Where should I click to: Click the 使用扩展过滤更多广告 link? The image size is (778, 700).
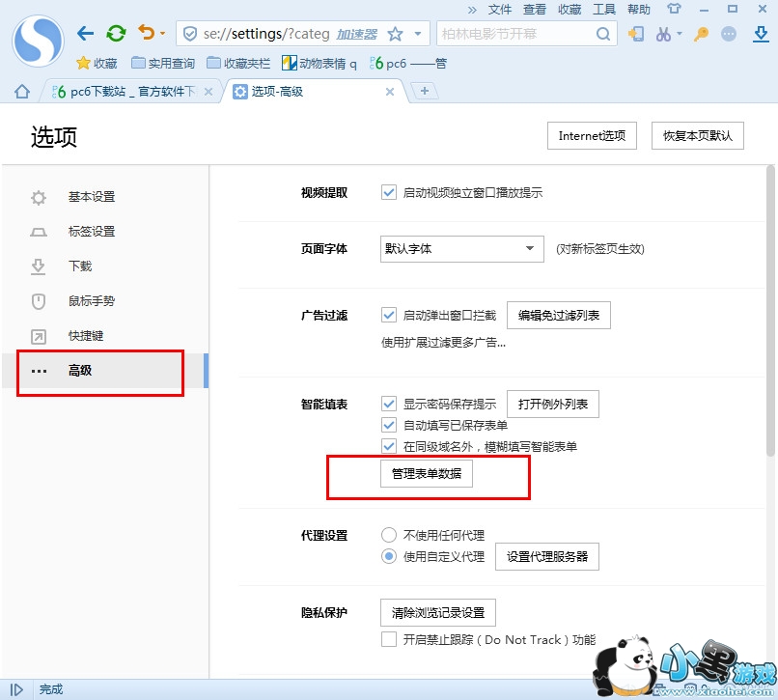(443, 342)
